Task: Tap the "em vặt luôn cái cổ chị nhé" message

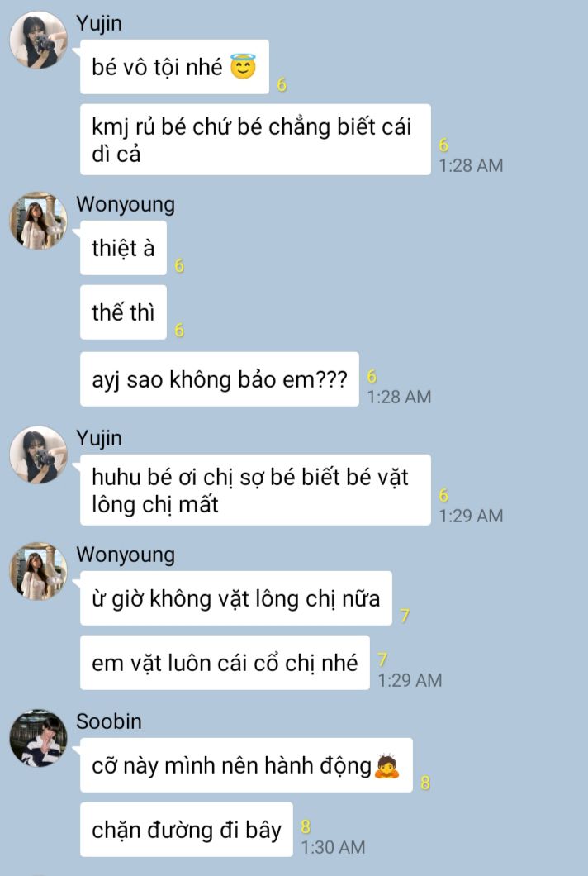Action: [225, 663]
